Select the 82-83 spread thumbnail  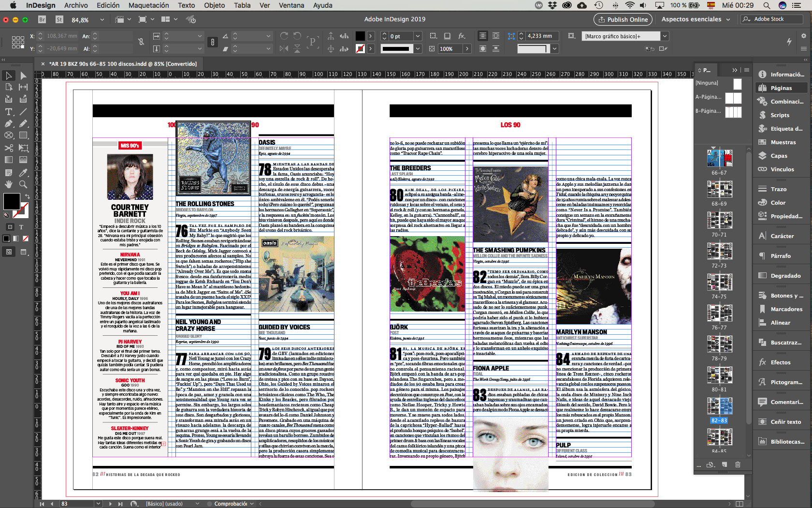point(720,407)
